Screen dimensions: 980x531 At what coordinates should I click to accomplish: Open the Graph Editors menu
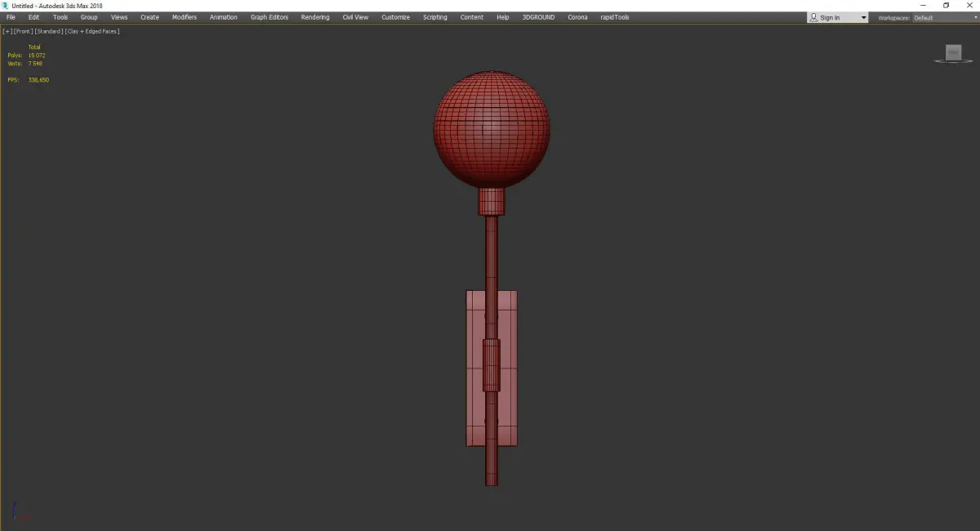point(269,17)
